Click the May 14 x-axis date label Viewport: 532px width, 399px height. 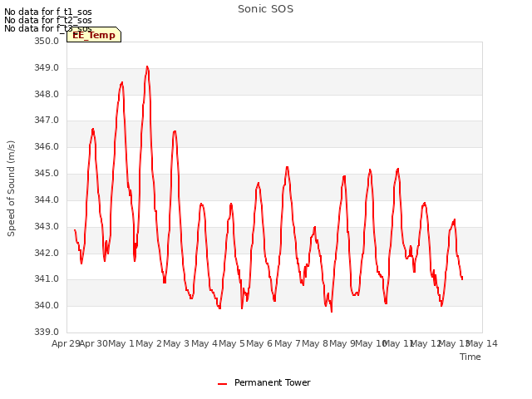[x=482, y=343]
